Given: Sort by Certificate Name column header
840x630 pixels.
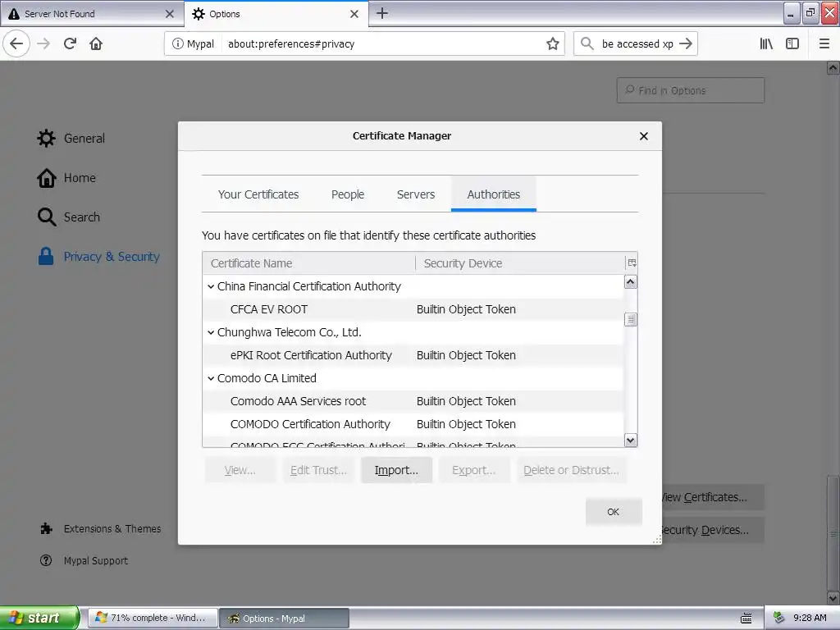Looking at the screenshot, I should pos(309,263).
